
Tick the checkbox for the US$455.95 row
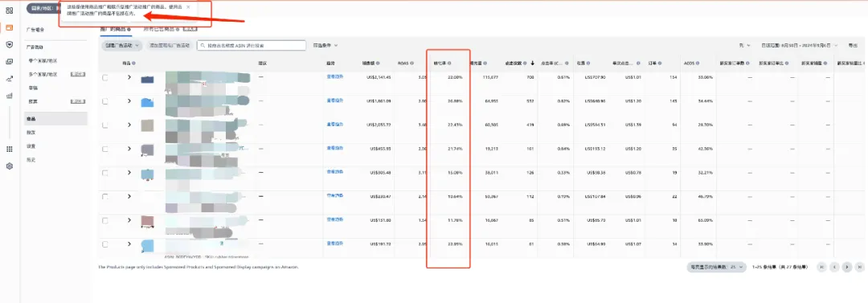(x=105, y=149)
